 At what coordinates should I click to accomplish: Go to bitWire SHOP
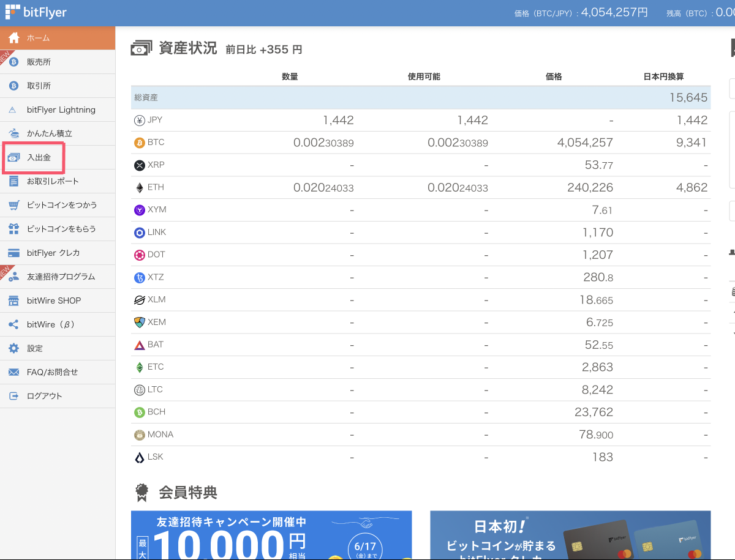(x=58, y=301)
